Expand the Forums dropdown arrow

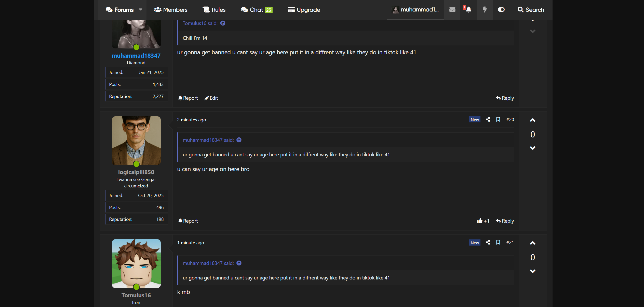pos(140,10)
